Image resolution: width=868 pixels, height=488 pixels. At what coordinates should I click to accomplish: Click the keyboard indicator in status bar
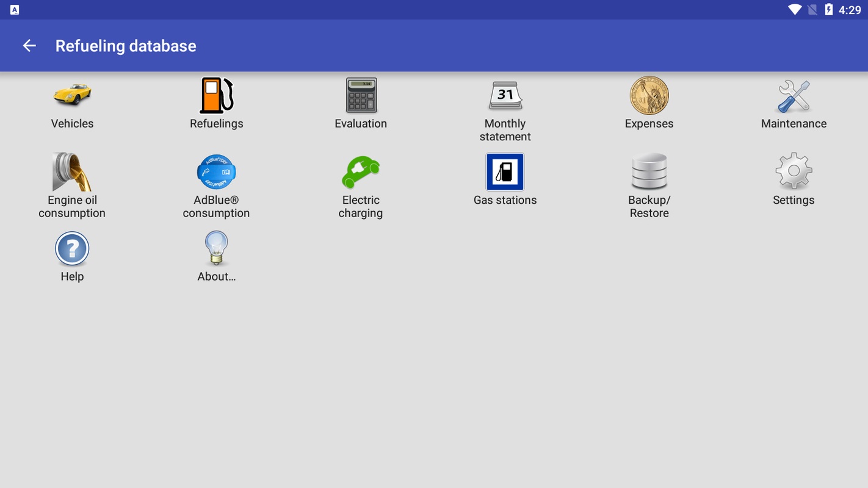pos(15,10)
